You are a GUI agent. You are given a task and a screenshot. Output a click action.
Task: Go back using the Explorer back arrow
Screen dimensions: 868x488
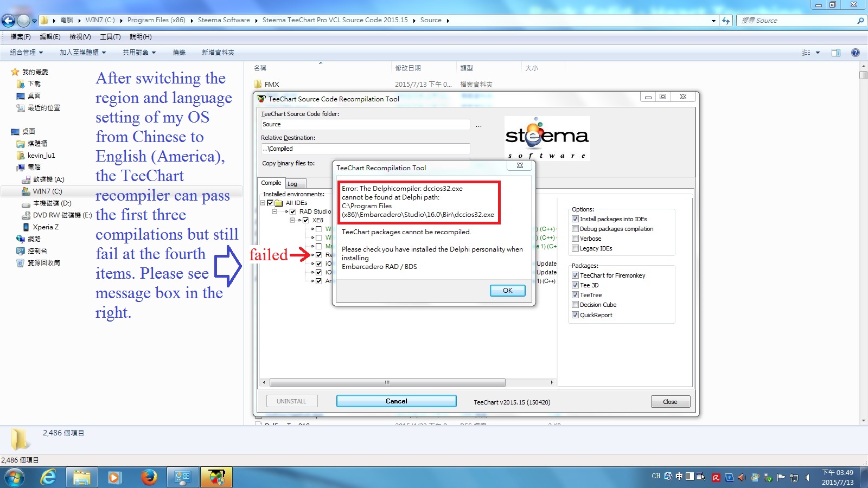[x=8, y=21]
